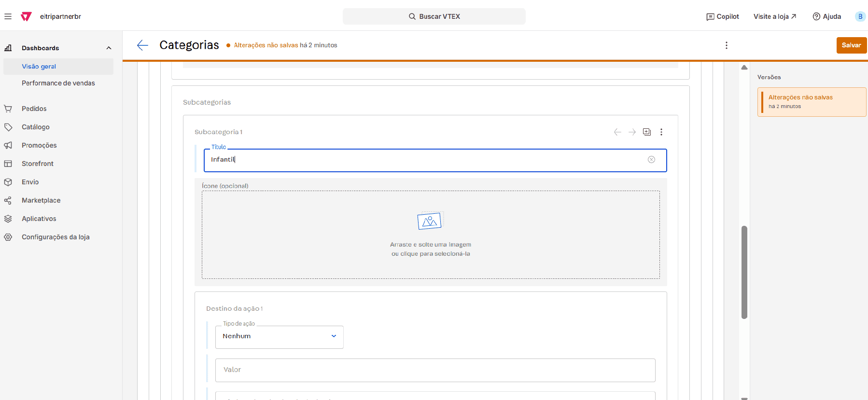The height and width of the screenshot is (400, 868).
Task: Click the 'Subcategorias' section heading
Action: click(207, 102)
